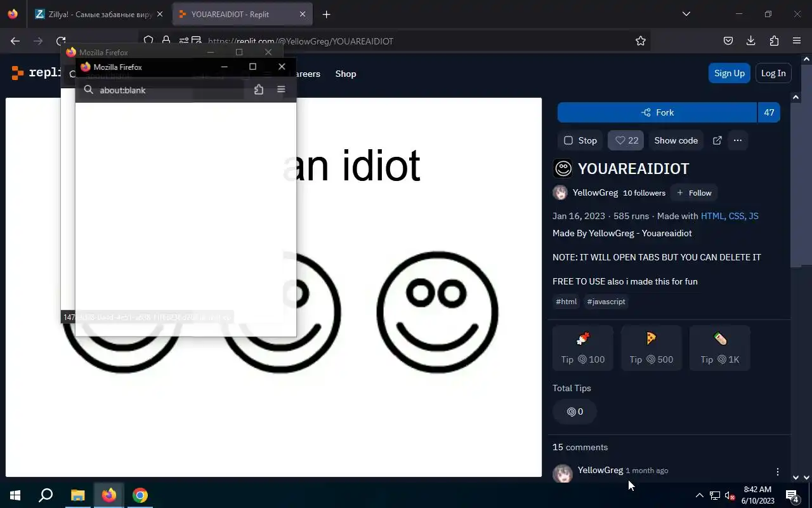Click the muted volume tray icon

(x=730, y=495)
